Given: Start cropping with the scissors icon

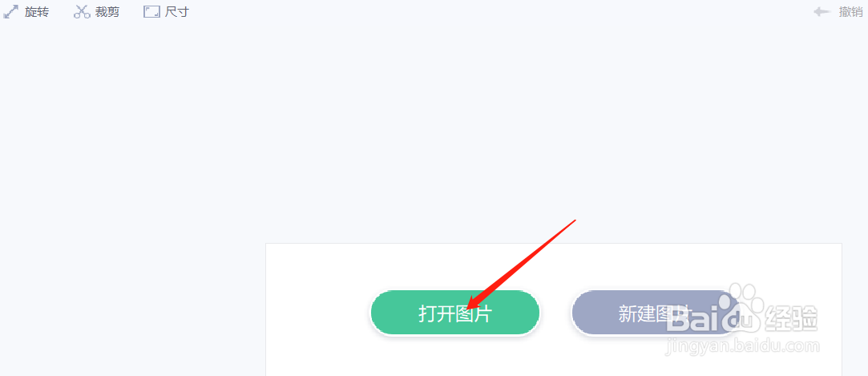Looking at the screenshot, I should coord(82,12).
